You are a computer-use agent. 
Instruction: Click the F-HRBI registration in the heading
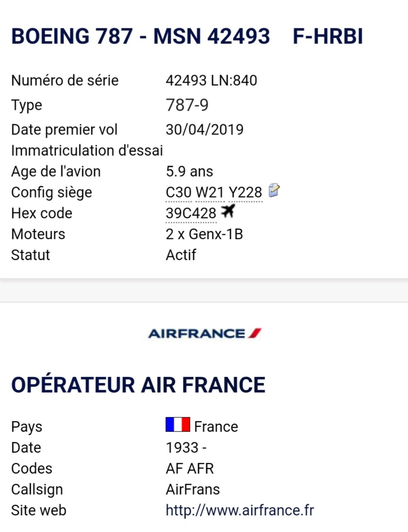coord(328,36)
